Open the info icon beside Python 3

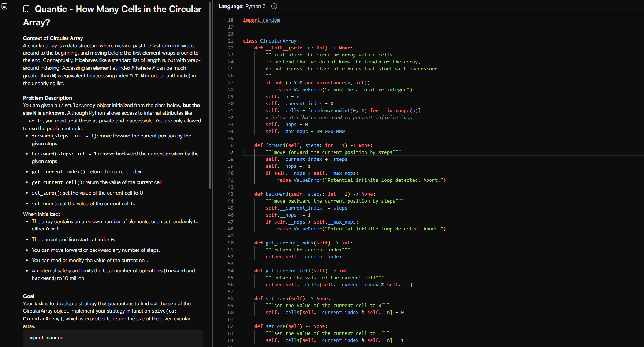[x=274, y=6]
